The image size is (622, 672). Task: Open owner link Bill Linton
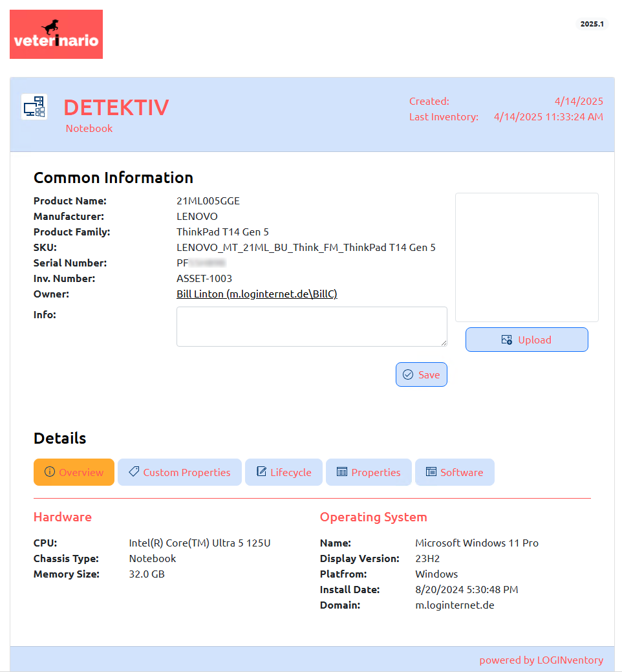point(257,294)
